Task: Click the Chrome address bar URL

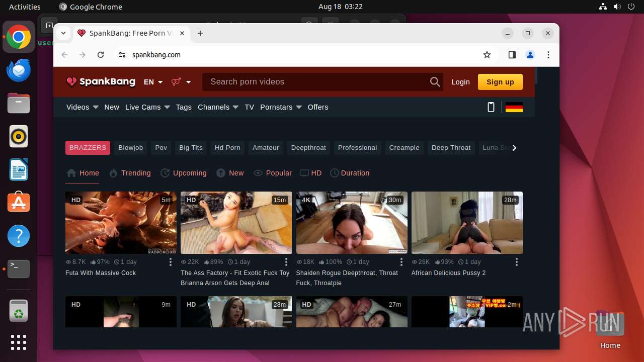Action: point(156,55)
